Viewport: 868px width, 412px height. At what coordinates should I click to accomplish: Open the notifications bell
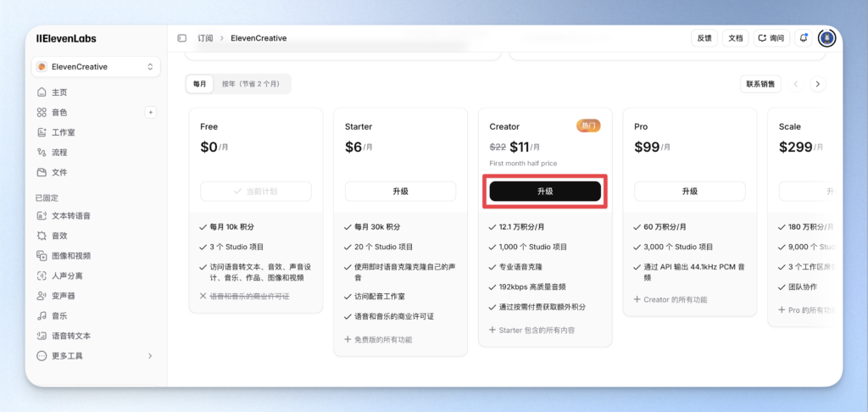804,38
